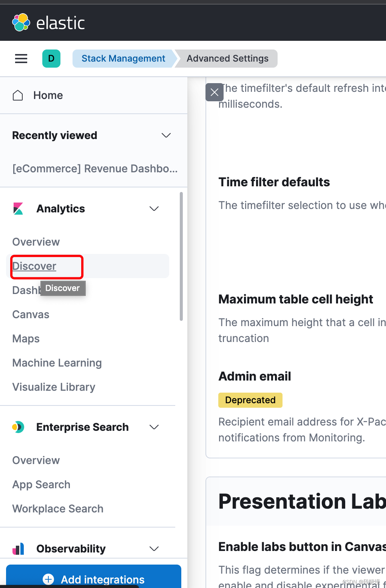Click the Enterprise Search icon
Image resolution: width=386 pixels, height=588 pixels.
point(18,427)
